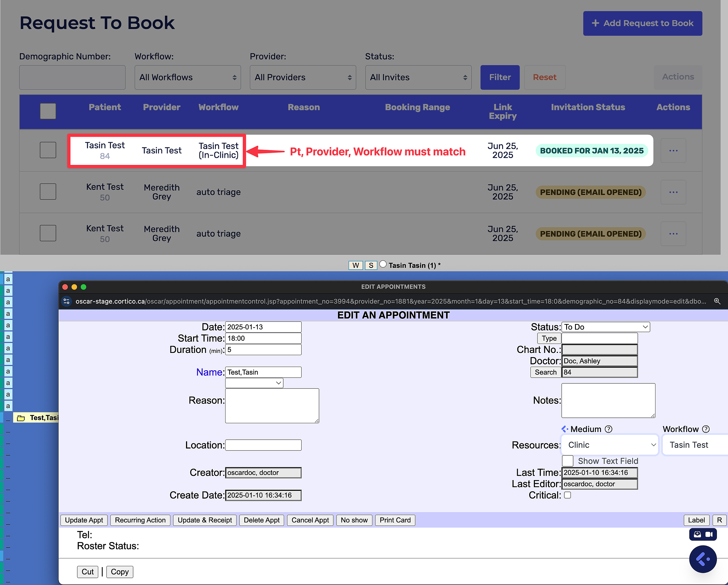This screenshot has height=585, width=728.
Task: Click the S view tab
Action: [371, 265]
